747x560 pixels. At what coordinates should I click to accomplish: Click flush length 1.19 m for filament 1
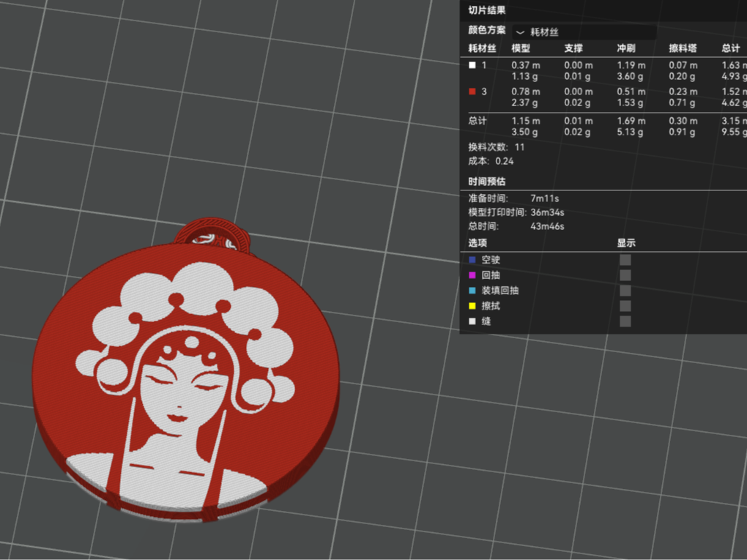pos(631,65)
